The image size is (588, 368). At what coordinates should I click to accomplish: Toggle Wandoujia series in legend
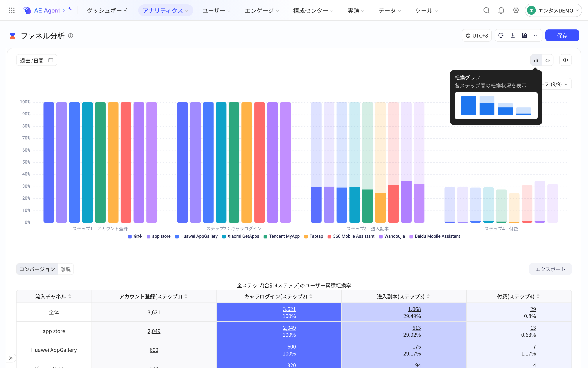(x=392, y=236)
